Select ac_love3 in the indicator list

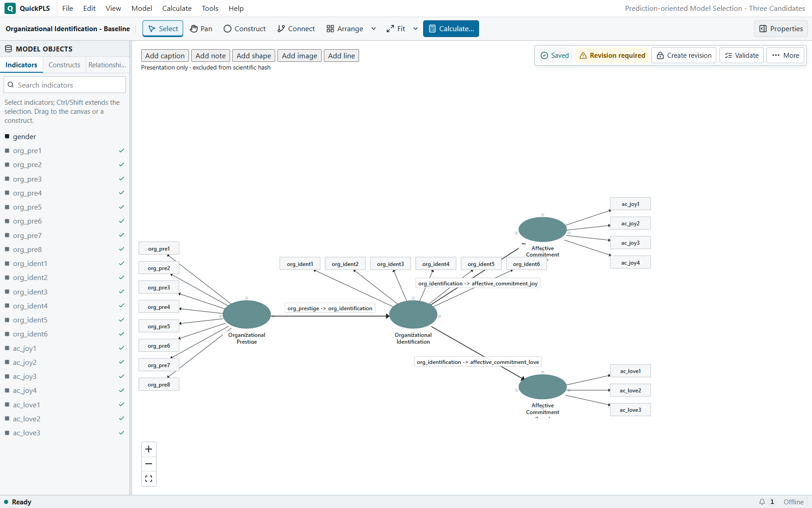click(65, 433)
